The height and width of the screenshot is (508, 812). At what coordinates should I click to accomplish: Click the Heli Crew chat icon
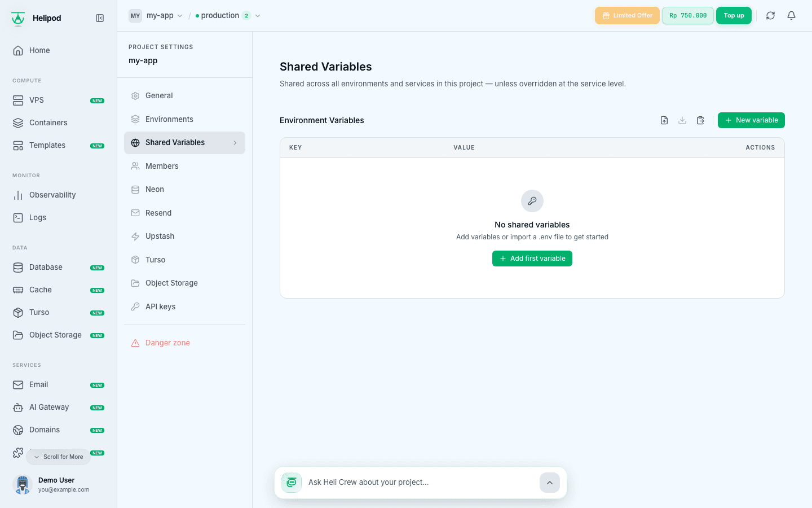pyautogui.click(x=292, y=483)
